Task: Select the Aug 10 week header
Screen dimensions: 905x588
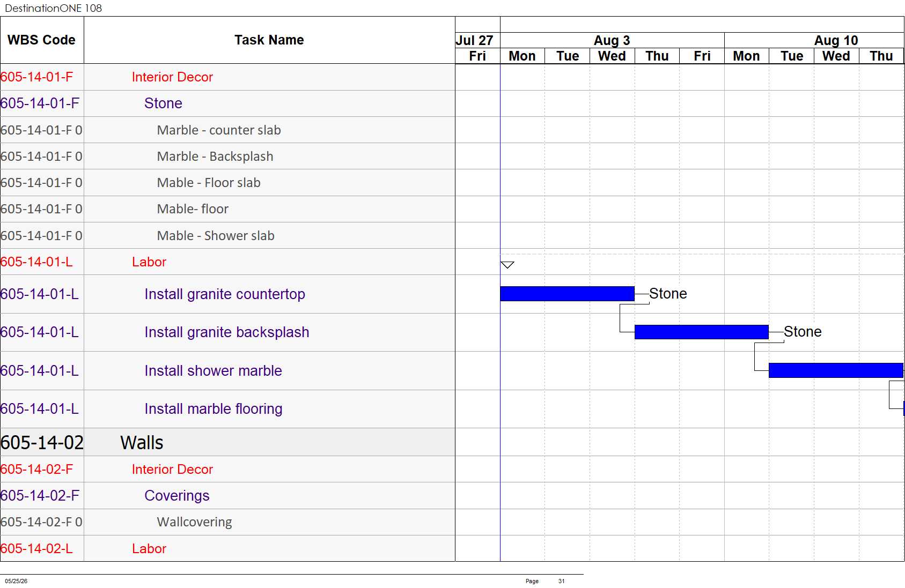Action: pyautogui.click(x=814, y=40)
